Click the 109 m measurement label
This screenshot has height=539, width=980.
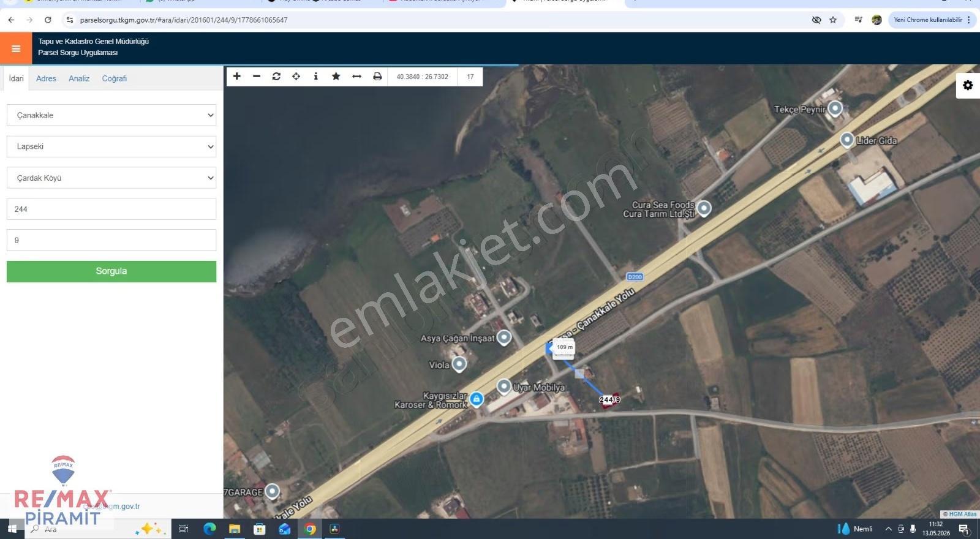pyautogui.click(x=565, y=347)
